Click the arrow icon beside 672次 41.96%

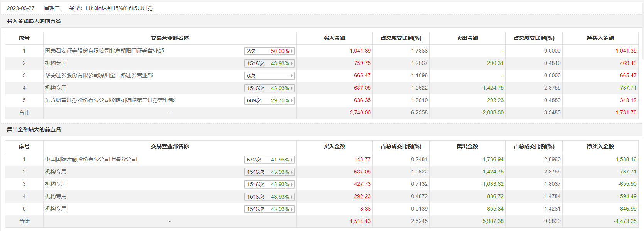[x=292, y=160]
